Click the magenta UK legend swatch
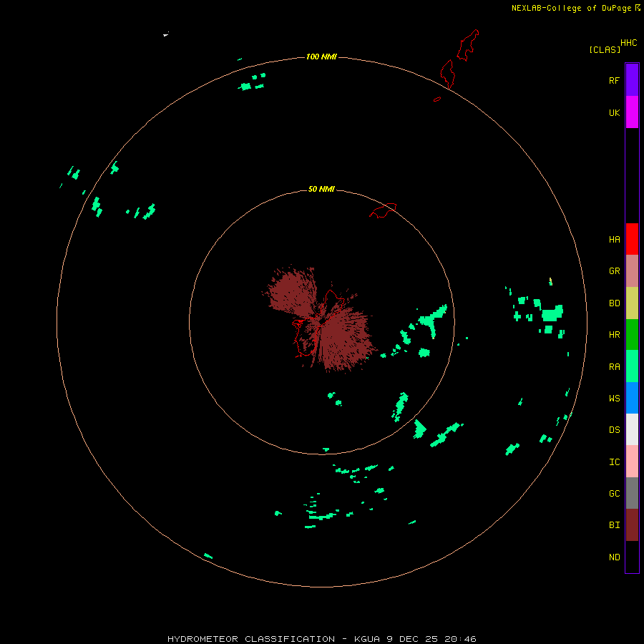The image size is (644, 644). (x=632, y=112)
